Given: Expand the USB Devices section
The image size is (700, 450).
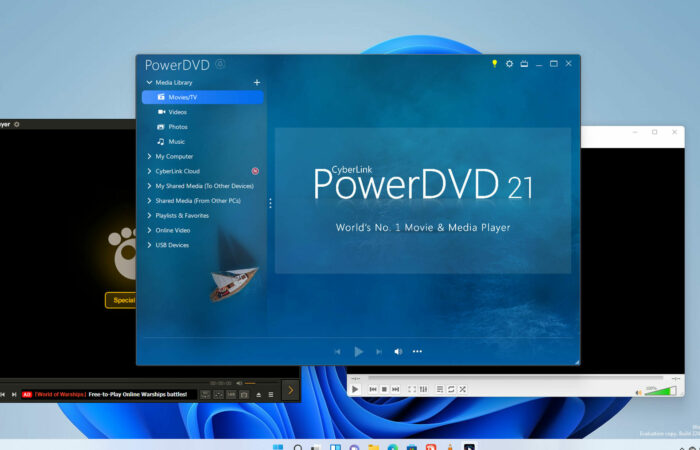Looking at the screenshot, I should [x=150, y=245].
